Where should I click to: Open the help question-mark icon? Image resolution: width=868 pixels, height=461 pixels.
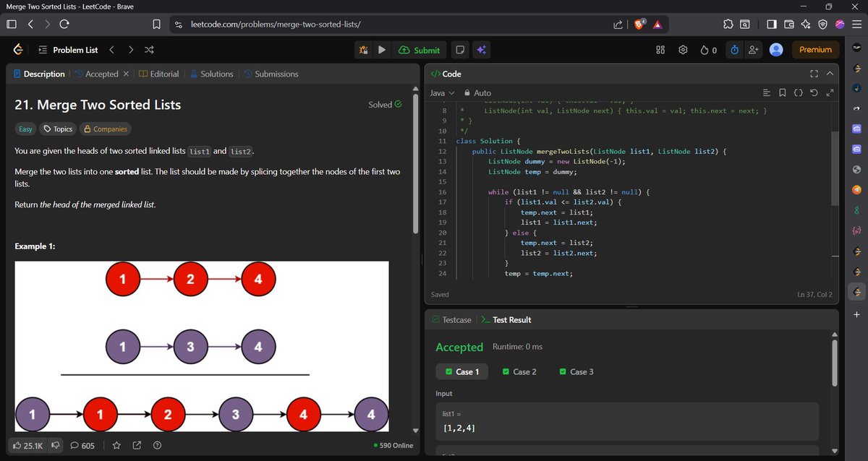tap(157, 445)
